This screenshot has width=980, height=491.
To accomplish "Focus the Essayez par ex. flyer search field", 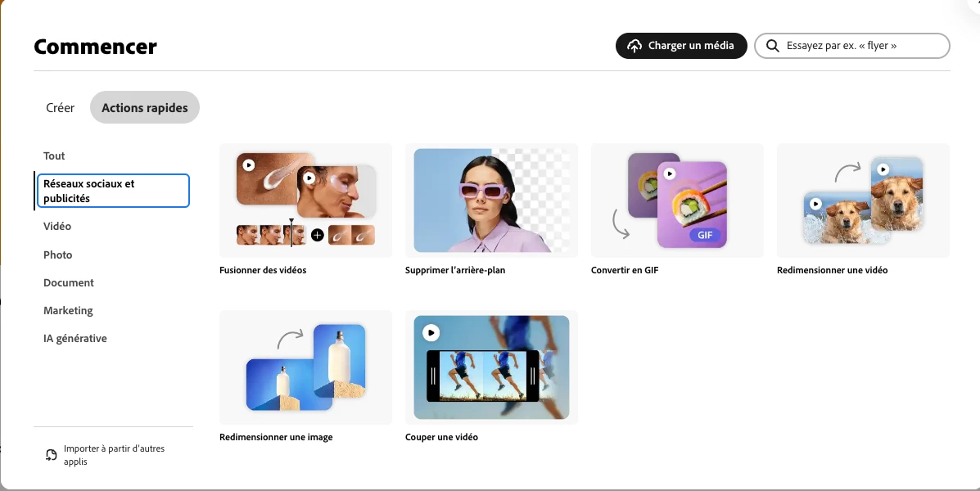I will (x=852, y=46).
